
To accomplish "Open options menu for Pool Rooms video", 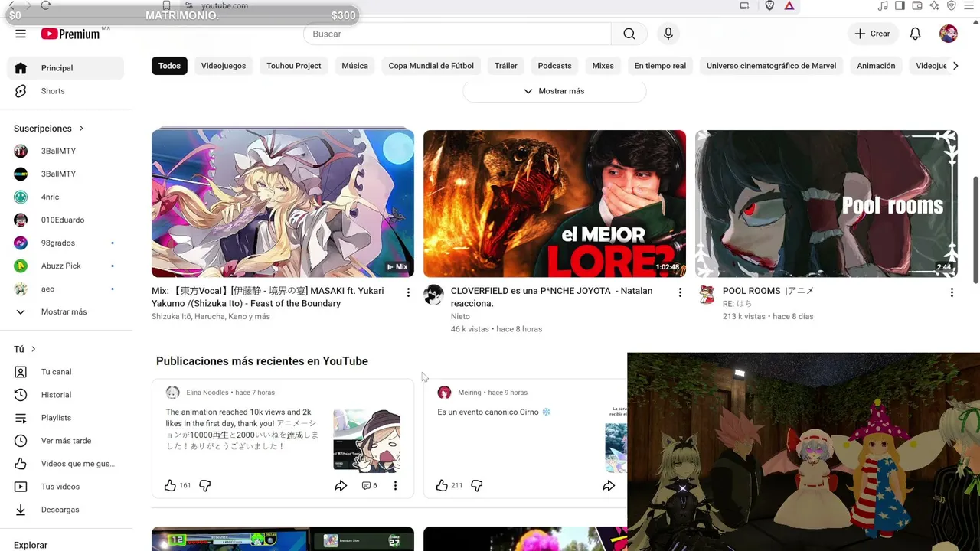I will (x=952, y=292).
